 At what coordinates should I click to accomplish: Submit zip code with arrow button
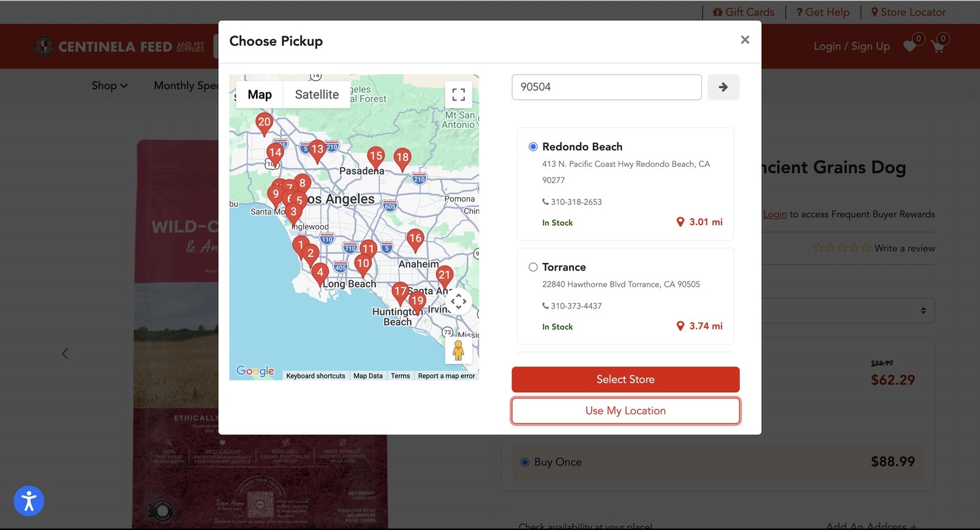tap(723, 87)
